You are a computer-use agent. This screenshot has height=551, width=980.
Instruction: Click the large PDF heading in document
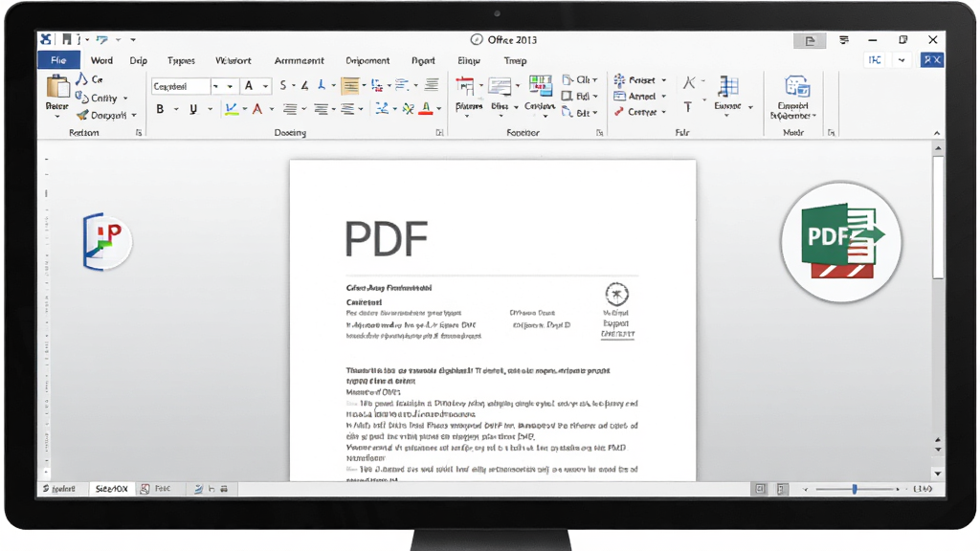point(387,238)
